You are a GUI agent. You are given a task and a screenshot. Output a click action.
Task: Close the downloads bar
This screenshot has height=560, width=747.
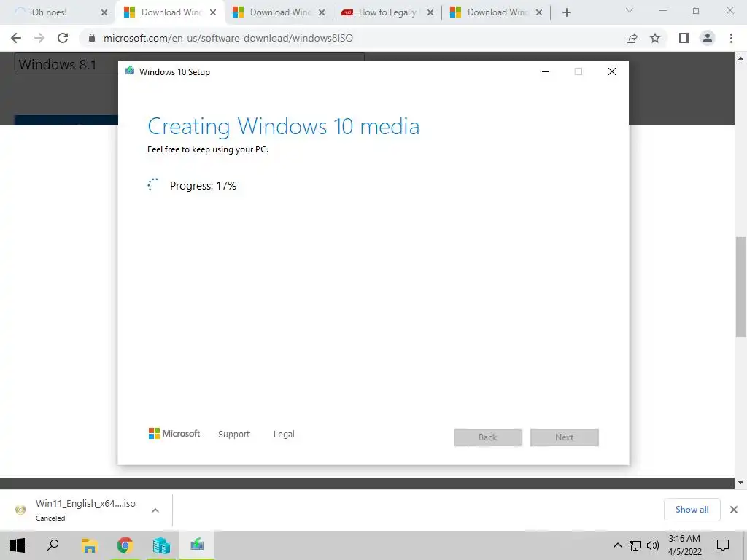tap(734, 510)
